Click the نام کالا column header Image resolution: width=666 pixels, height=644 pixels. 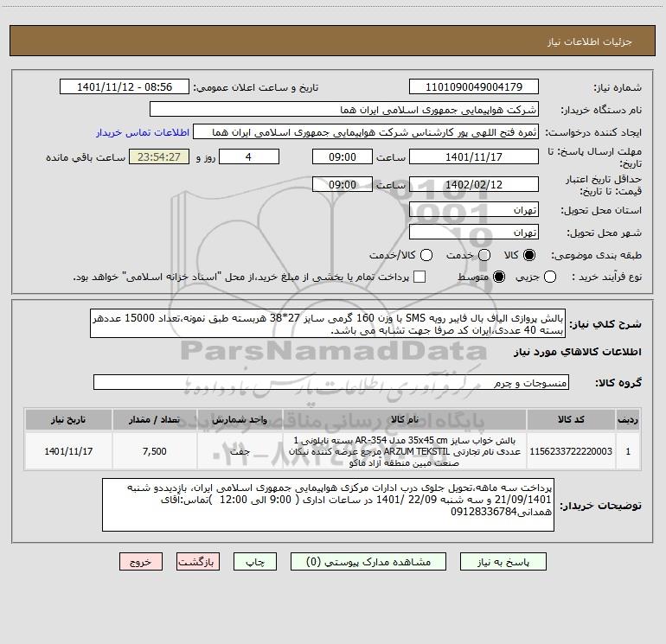(405, 419)
